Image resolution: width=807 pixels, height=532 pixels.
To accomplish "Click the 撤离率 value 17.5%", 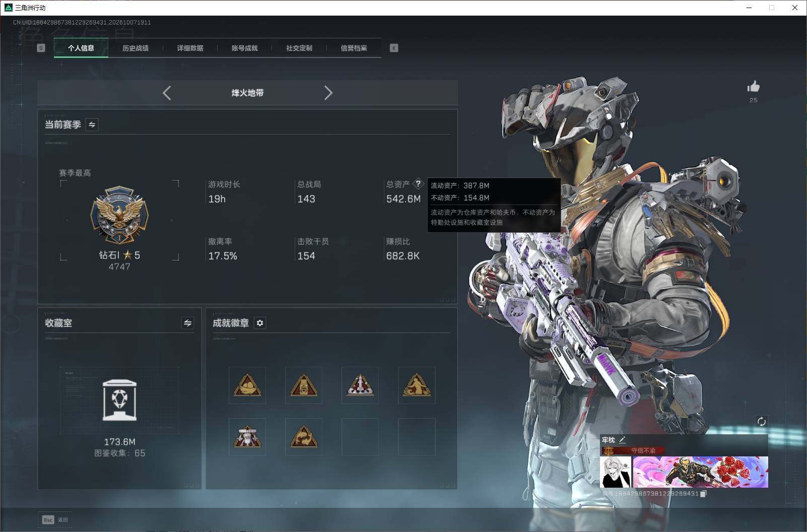I will (x=223, y=256).
